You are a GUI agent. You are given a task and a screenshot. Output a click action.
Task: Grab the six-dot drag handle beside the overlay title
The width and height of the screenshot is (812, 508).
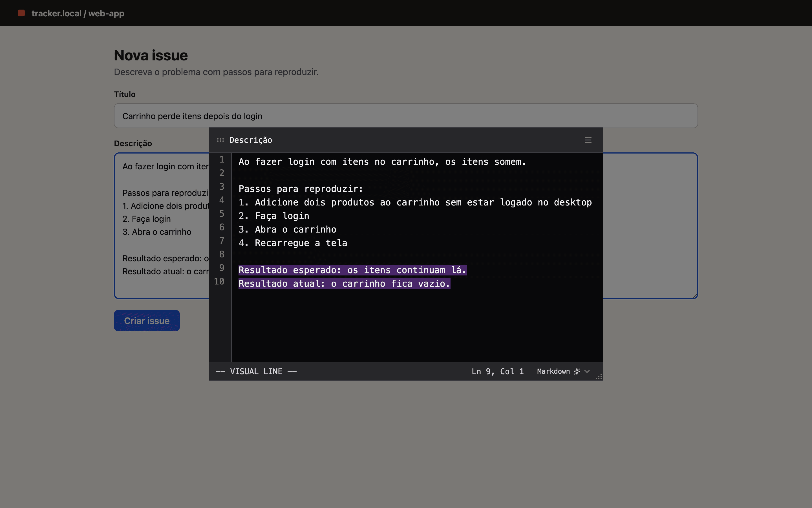pos(220,140)
